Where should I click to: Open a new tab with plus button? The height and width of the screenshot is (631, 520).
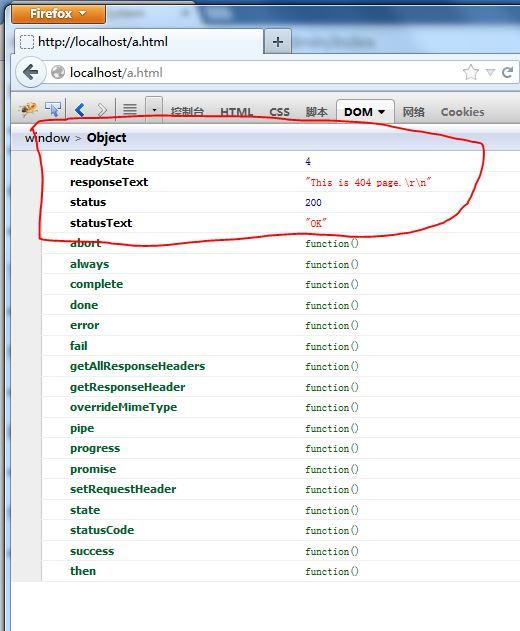pyautogui.click(x=278, y=41)
